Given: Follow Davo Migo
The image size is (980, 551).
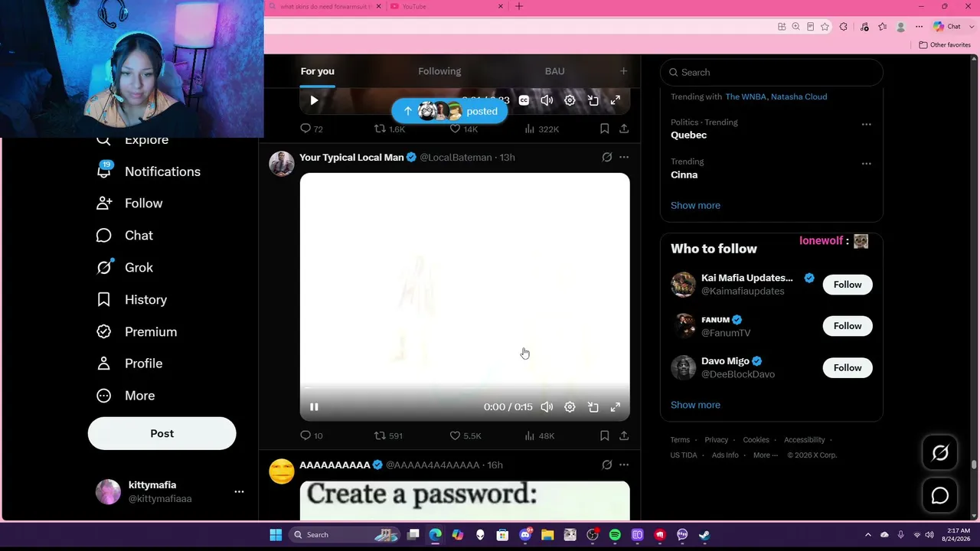Looking at the screenshot, I should [x=848, y=368].
